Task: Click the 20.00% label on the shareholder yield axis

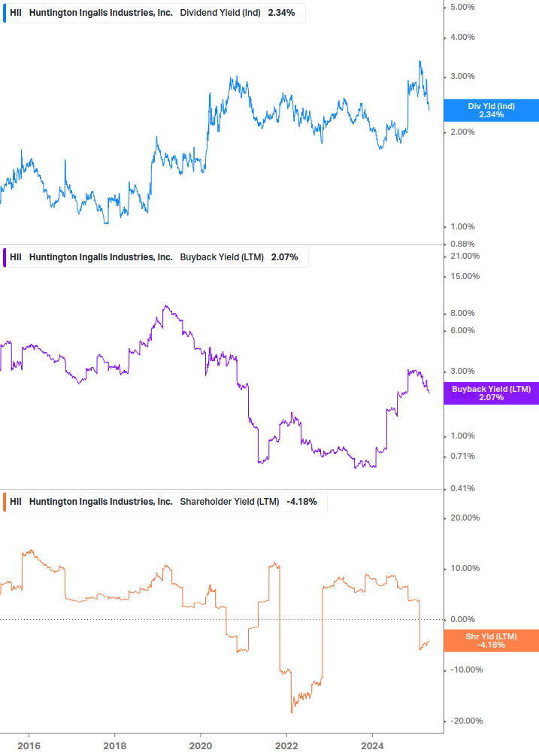Action: 465,518
